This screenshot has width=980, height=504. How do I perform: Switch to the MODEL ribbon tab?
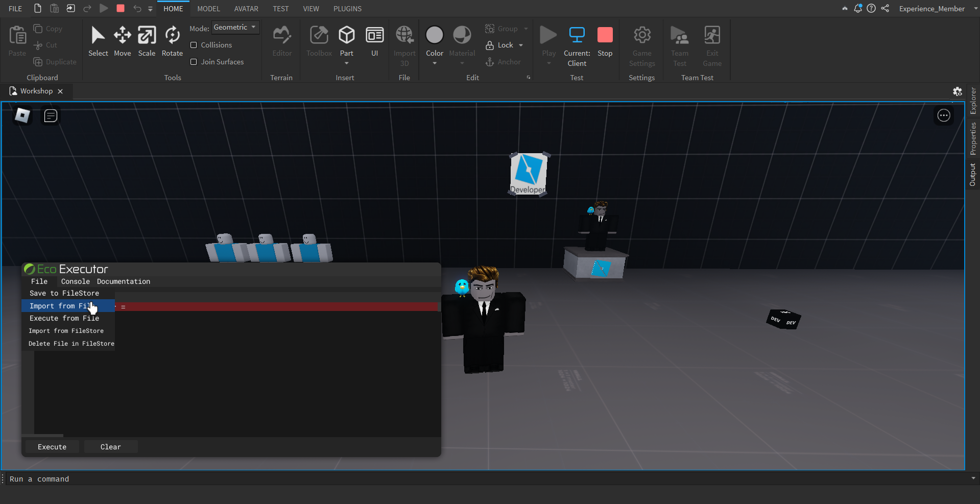point(208,9)
